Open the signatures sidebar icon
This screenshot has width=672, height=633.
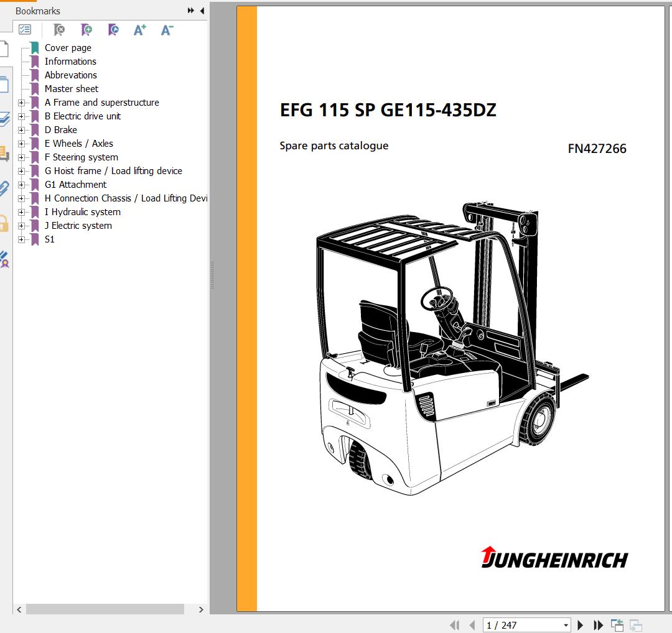(x=4, y=259)
